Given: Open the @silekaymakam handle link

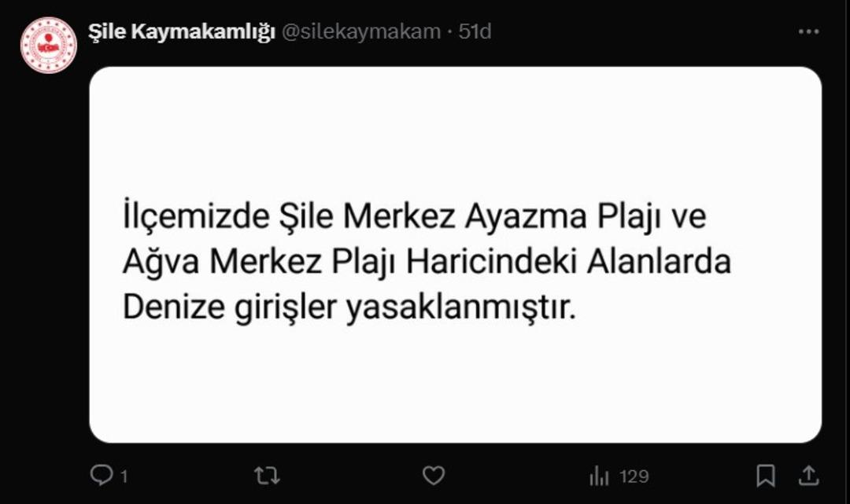Looking at the screenshot, I should click(x=361, y=32).
